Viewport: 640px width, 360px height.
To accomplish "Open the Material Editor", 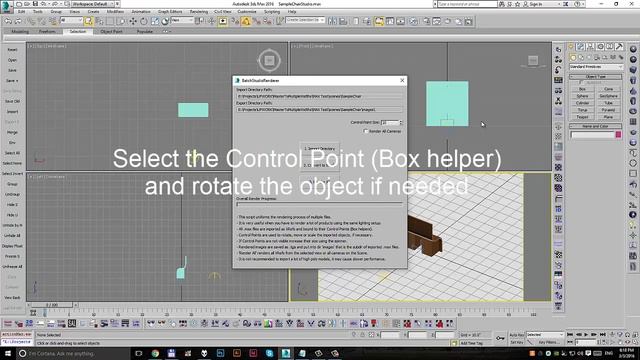I will click(x=413, y=21).
